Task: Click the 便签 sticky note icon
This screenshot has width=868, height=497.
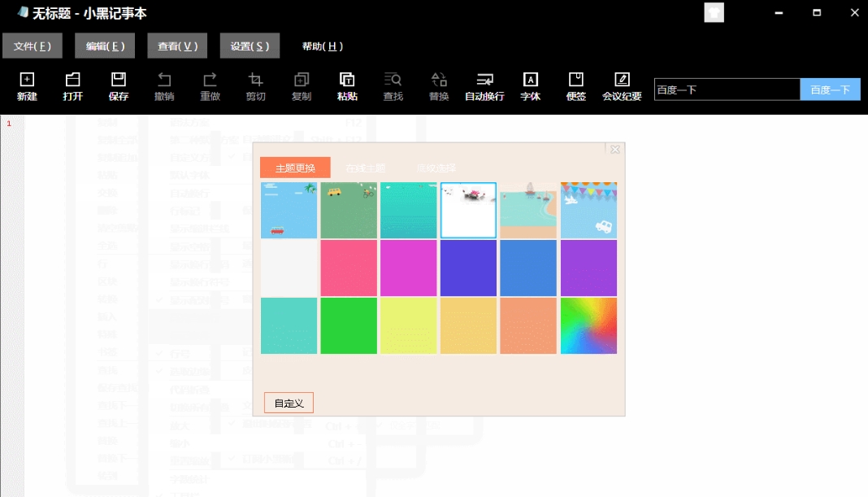Action: [575, 86]
